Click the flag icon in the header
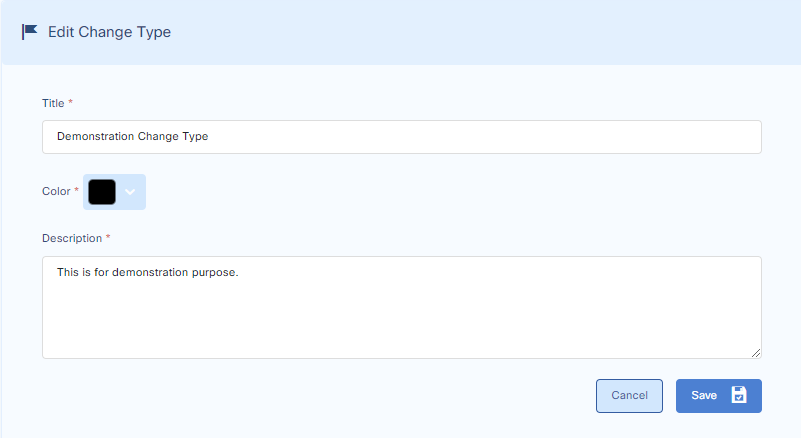Viewport: 801px width, 438px height. (30, 32)
